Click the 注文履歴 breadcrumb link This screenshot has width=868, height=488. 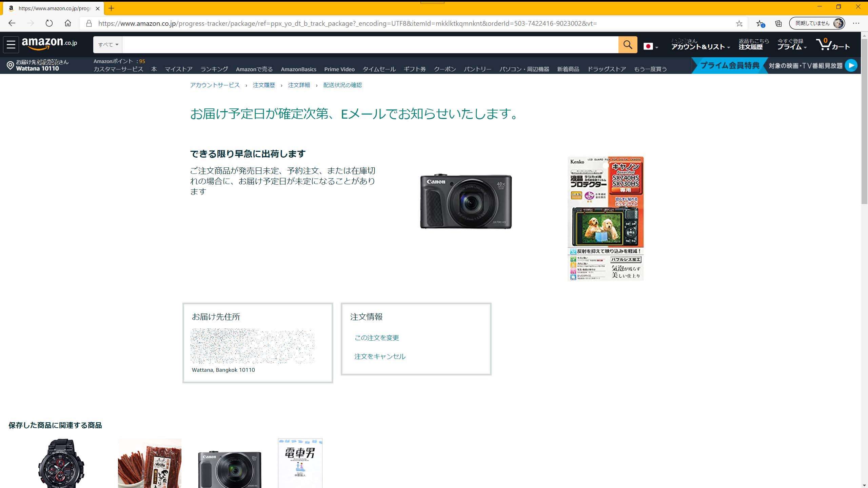pyautogui.click(x=264, y=85)
